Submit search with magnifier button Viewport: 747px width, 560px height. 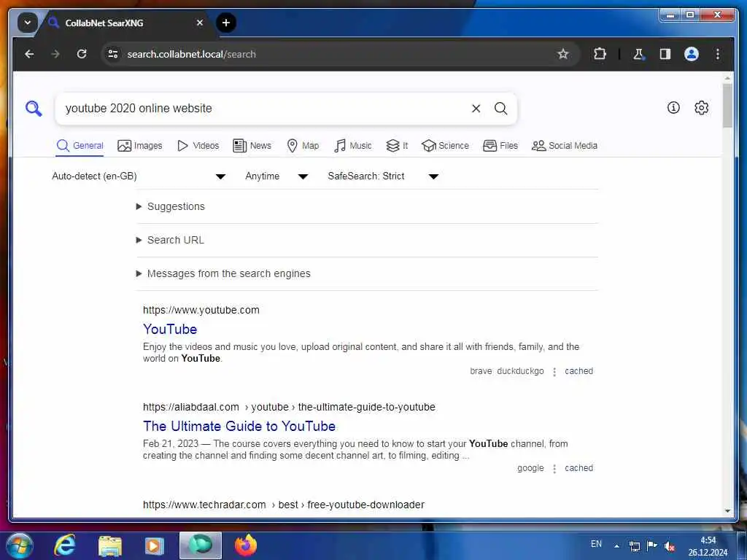click(x=500, y=109)
